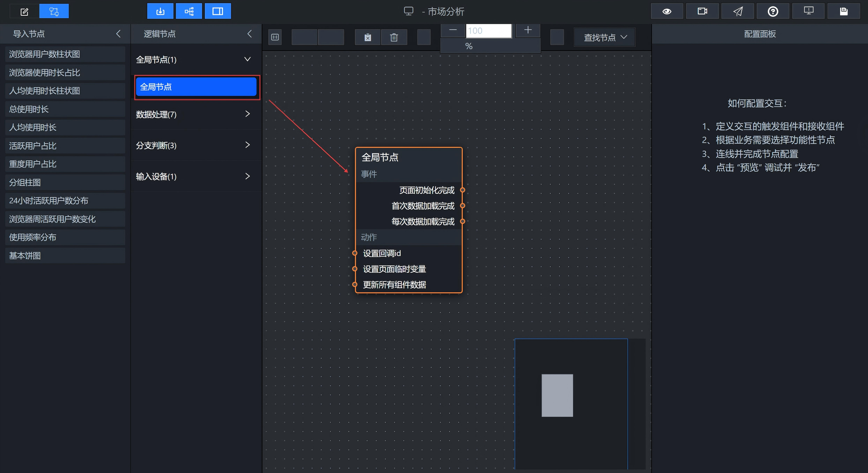Click the 页面初始化完成 event label
Screen dimensions: 868x473
click(427, 190)
